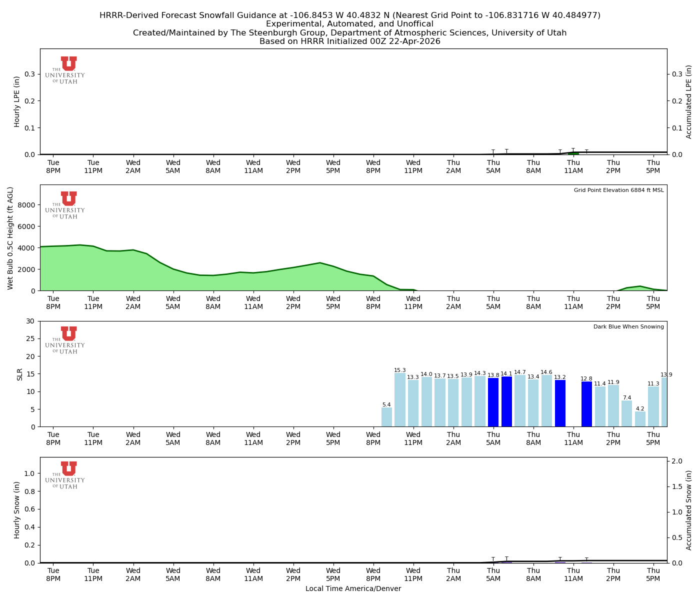Click the 5.4 SLR bar near Wed 8PM
The image size is (700, 600).
coord(386,417)
